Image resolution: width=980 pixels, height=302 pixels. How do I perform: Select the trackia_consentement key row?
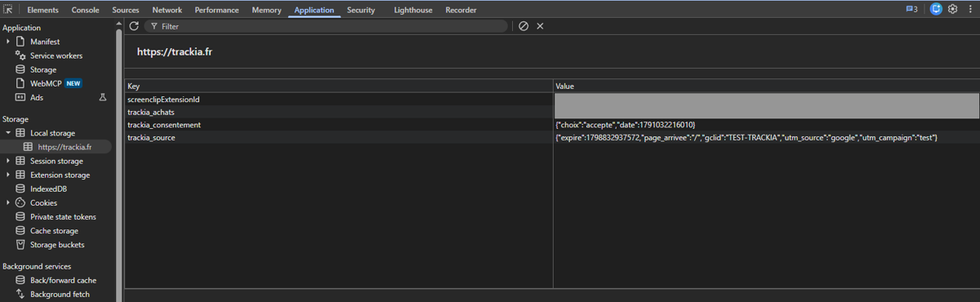[x=339, y=125]
